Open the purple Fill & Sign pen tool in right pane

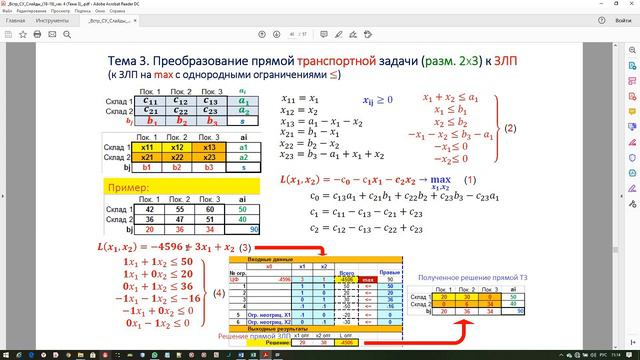coord(632,188)
